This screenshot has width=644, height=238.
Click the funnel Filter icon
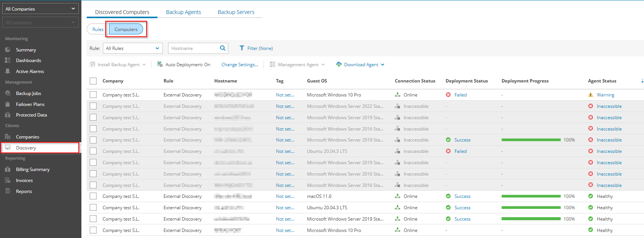[x=242, y=48]
